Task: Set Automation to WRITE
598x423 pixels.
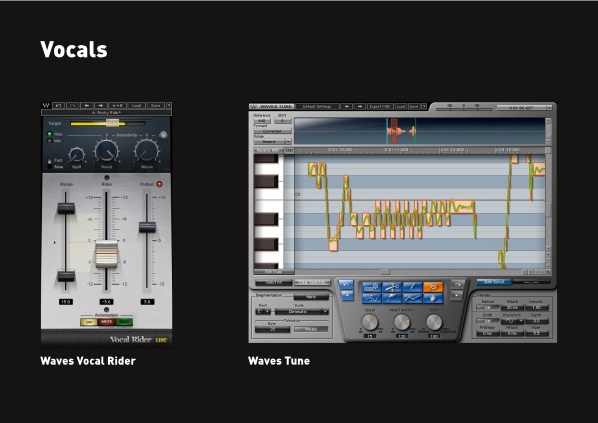Action: [106, 322]
